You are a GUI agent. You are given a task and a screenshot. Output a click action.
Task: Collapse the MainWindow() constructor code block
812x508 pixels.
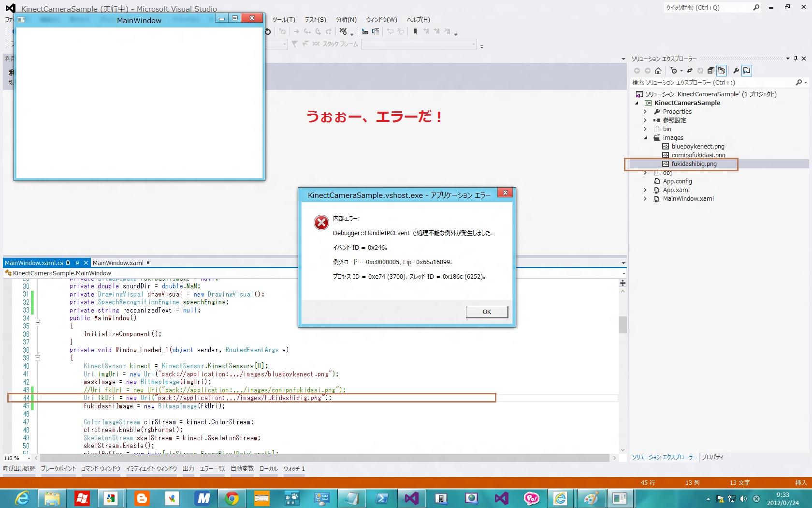coord(37,322)
